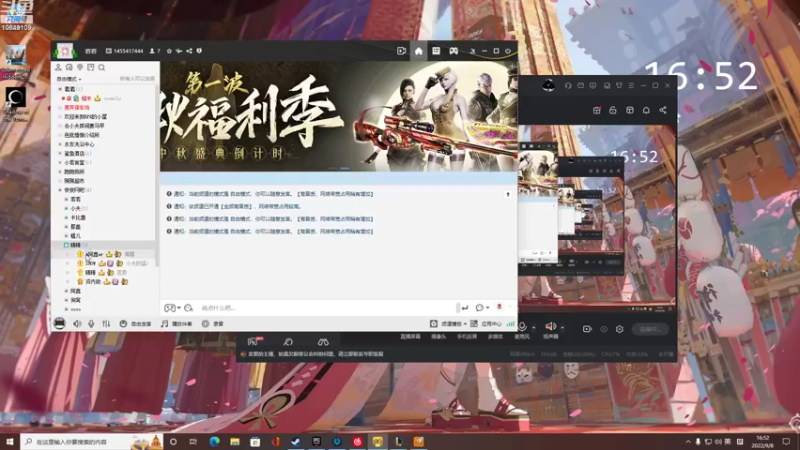Open File Explorer from the taskbar

(235, 441)
